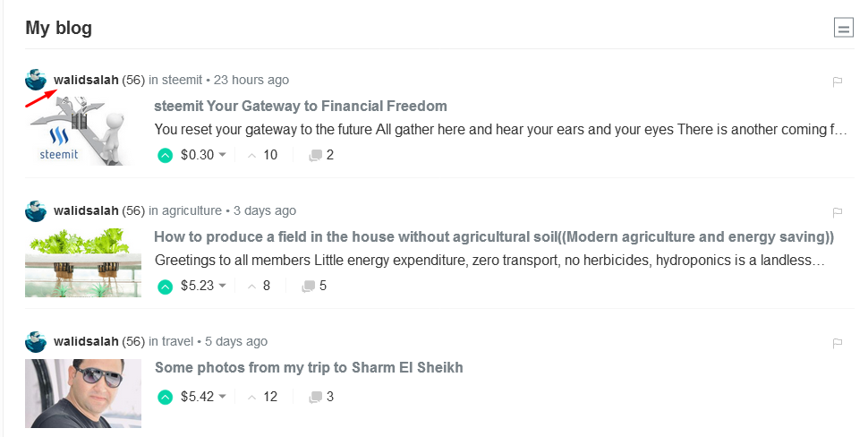Open the agriculture tag link
This screenshot has width=868, height=437.
pyautogui.click(x=191, y=210)
